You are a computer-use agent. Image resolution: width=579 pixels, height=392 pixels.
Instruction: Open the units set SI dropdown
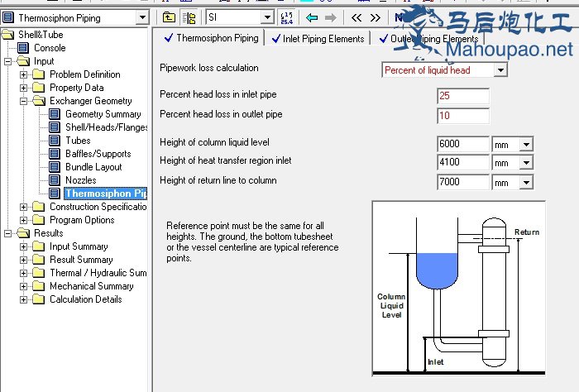pyautogui.click(x=267, y=17)
